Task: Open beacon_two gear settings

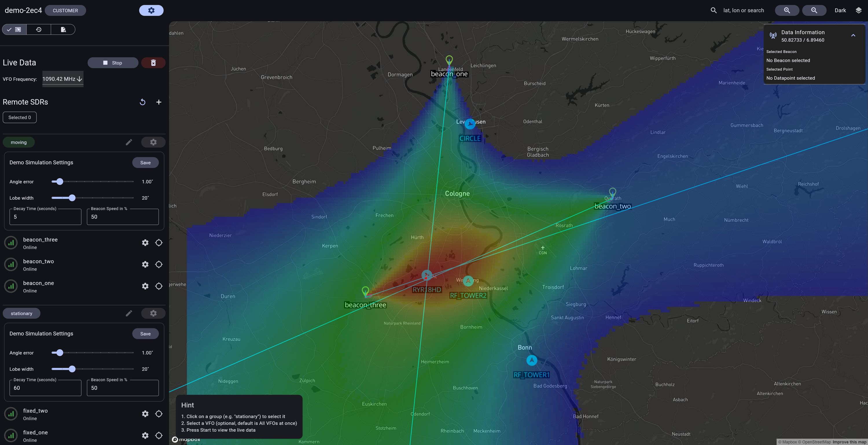Action: (x=145, y=264)
